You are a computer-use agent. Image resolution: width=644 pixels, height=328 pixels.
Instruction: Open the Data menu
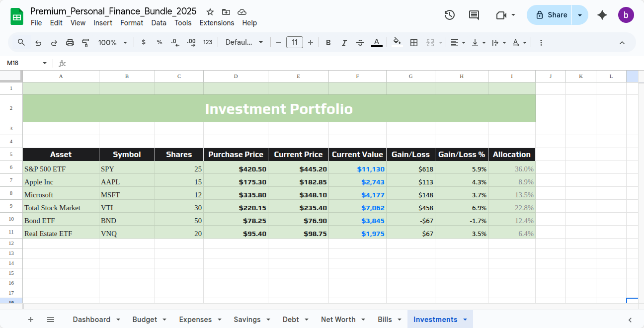point(159,23)
